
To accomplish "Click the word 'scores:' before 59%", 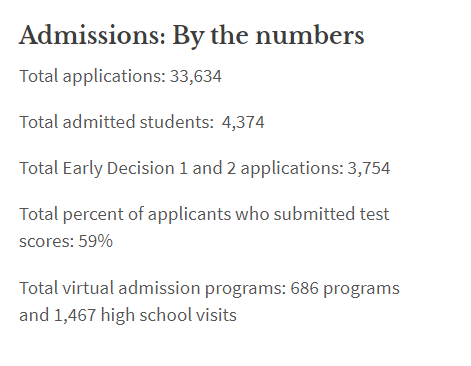I will point(47,242).
